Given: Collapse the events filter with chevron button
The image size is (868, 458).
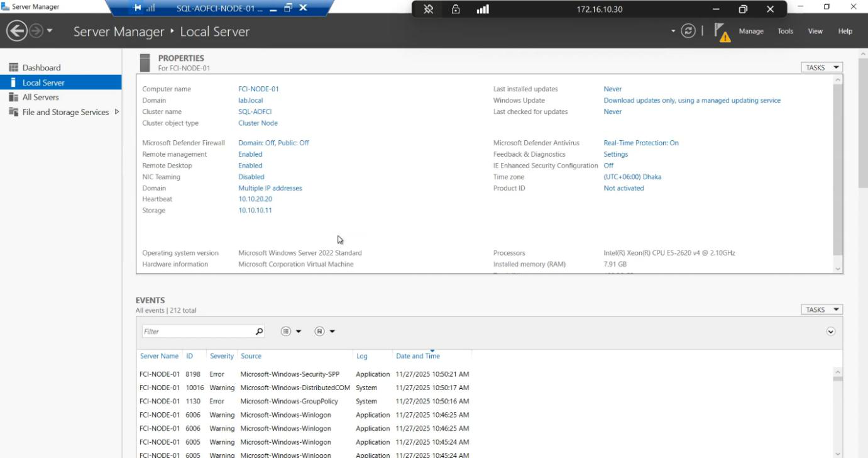Looking at the screenshot, I should pyautogui.click(x=831, y=332).
